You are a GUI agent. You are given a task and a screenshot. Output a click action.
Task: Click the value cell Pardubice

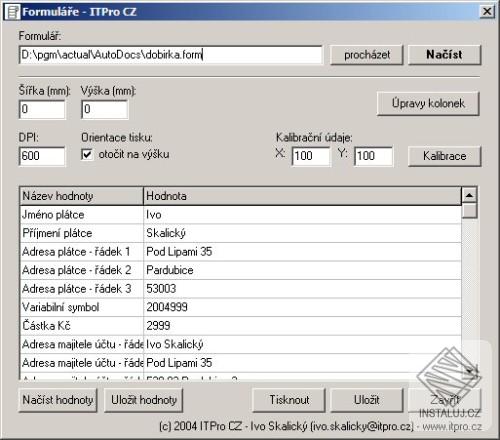302,270
